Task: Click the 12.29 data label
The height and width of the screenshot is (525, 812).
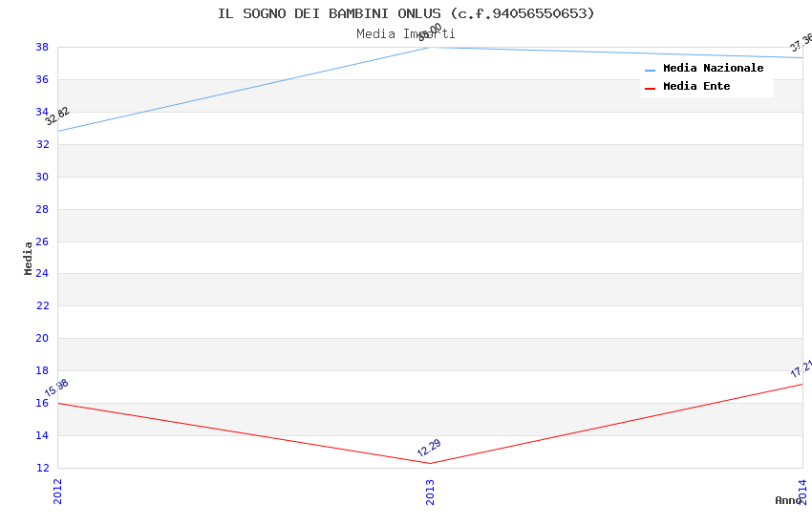Action: [x=429, y=448]
